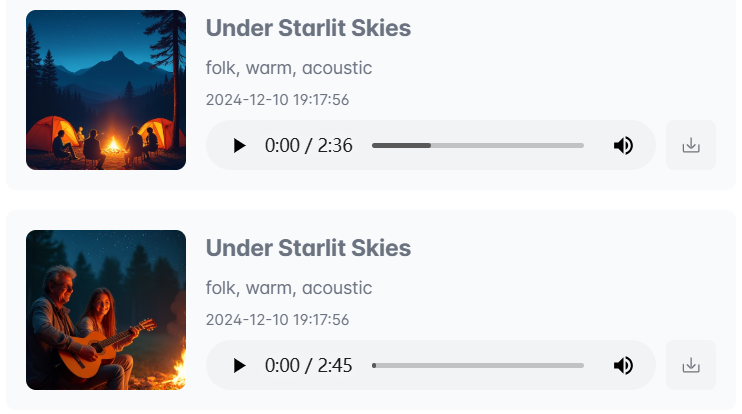The height and width of the screenshot is (414, 742).
Task: Open the campfire tents cover thumbnail
Action: pos(106,90)
